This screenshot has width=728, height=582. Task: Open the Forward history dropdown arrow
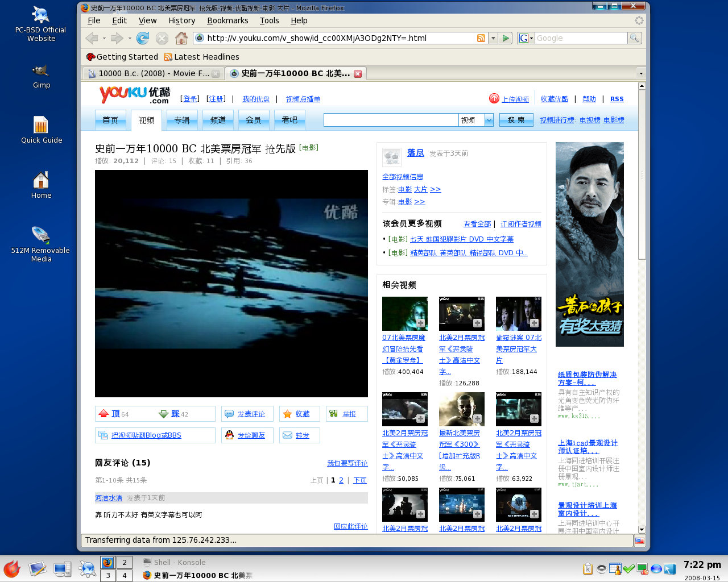tap(130, 39)
